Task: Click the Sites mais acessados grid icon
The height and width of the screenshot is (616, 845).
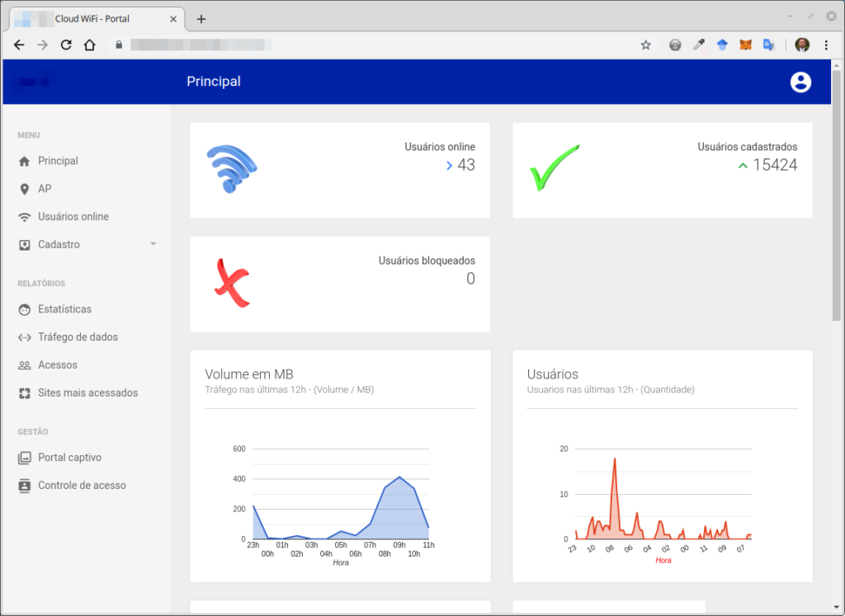Action: click(x=24, y=393)
